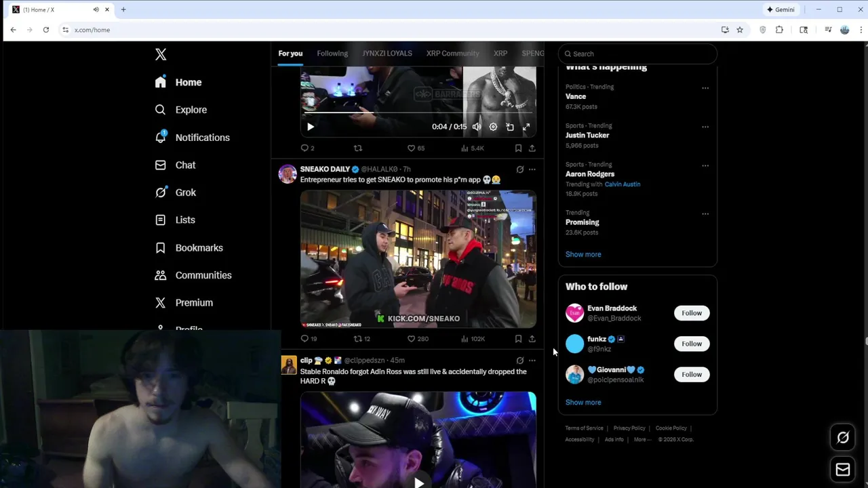Share the top video post
Viewport: 868px width, 488px height.
[x=532, y=148]
